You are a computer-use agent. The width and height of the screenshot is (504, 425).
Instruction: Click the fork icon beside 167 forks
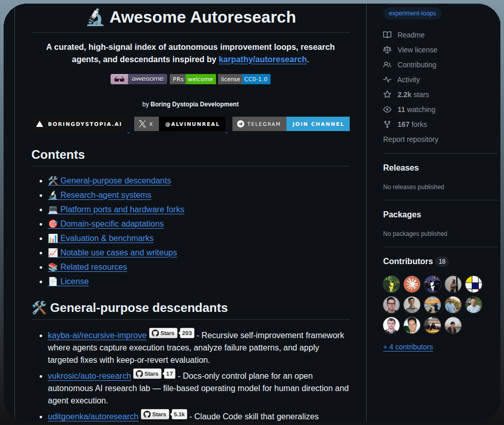(x=387, y=124)
